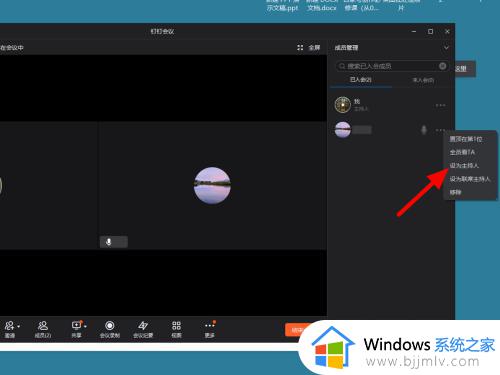Select "移除" to remove the member
This screenshot has width=500, height=375.
455,192
